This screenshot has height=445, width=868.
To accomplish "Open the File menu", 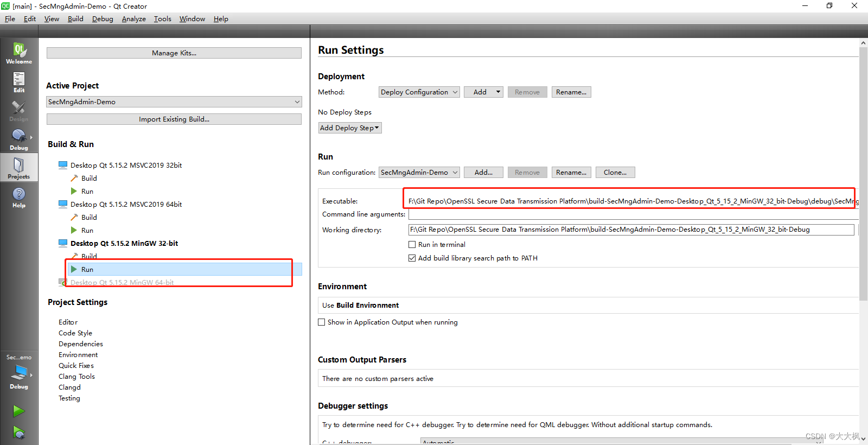I will (x=10, y=19).
